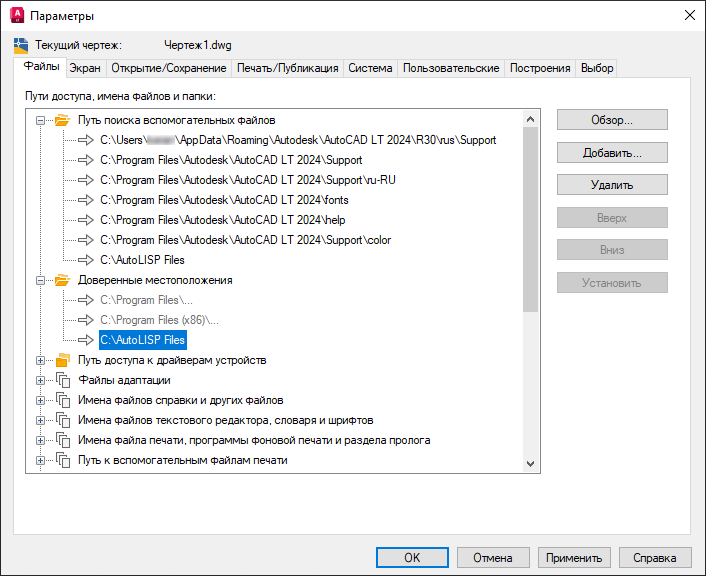Switch to the Файлы tab
706x576 pixels.
pos(41,67)
